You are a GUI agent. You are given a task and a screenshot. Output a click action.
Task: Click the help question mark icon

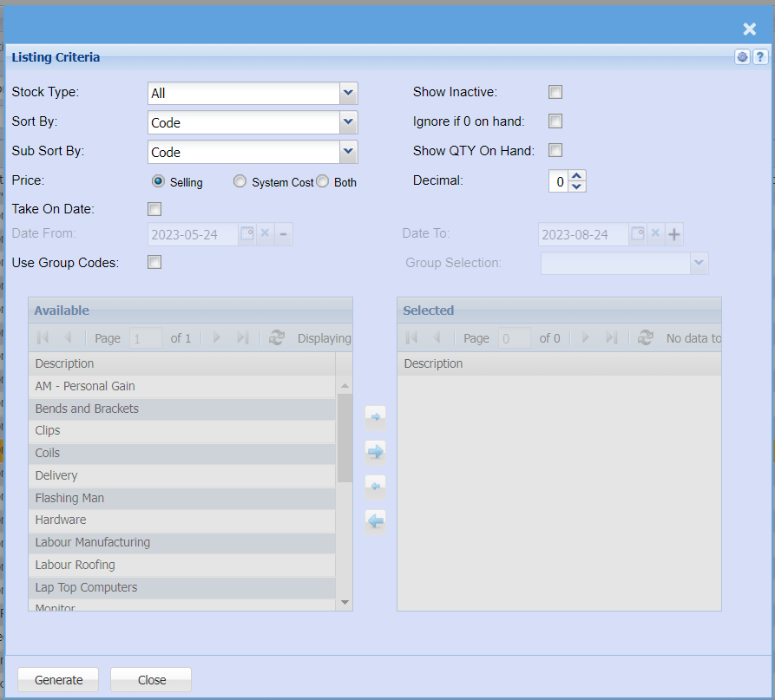click(760, 57)
